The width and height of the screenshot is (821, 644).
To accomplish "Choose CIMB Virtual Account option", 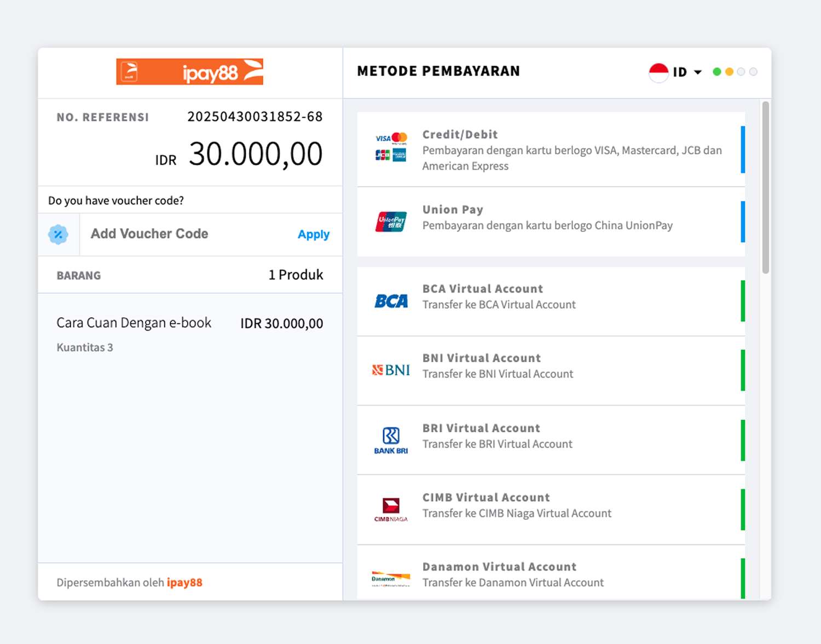I will click(551, 510).
